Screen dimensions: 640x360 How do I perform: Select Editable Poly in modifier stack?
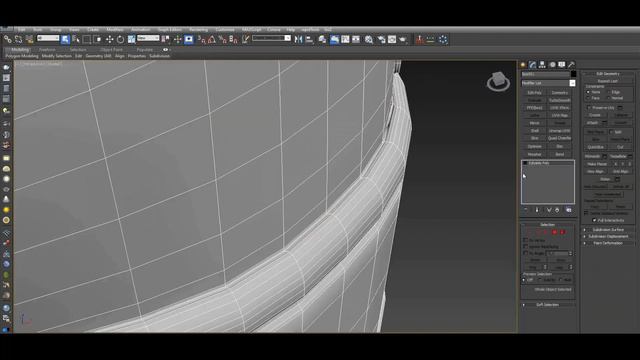[x=539, y=163]
